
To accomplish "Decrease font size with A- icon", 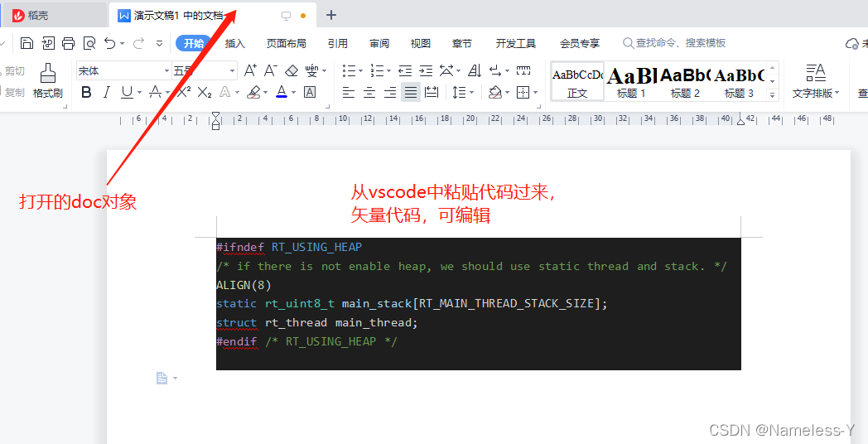I will point(271,70).
